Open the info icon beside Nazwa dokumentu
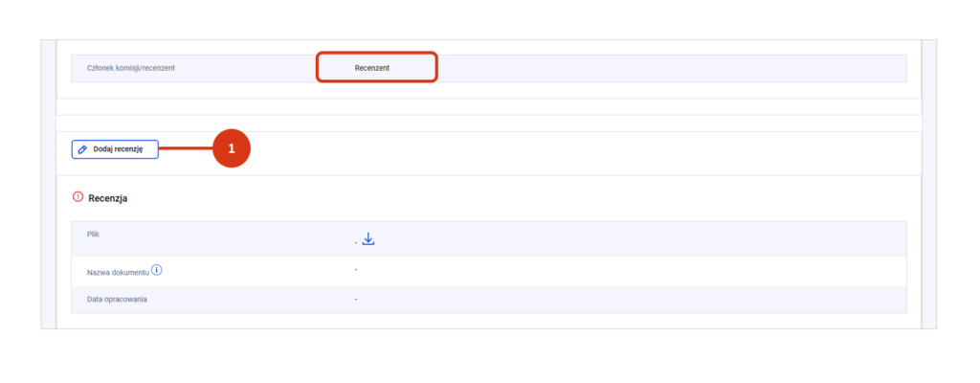The height and width of the screenshot is (383, 980). (x=157, y=270)
